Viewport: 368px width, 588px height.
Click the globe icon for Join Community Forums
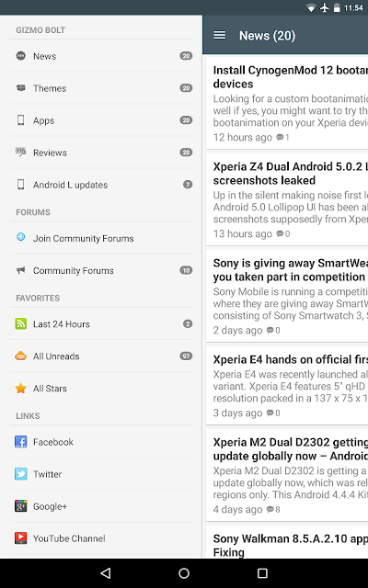[x=21, y=237]
